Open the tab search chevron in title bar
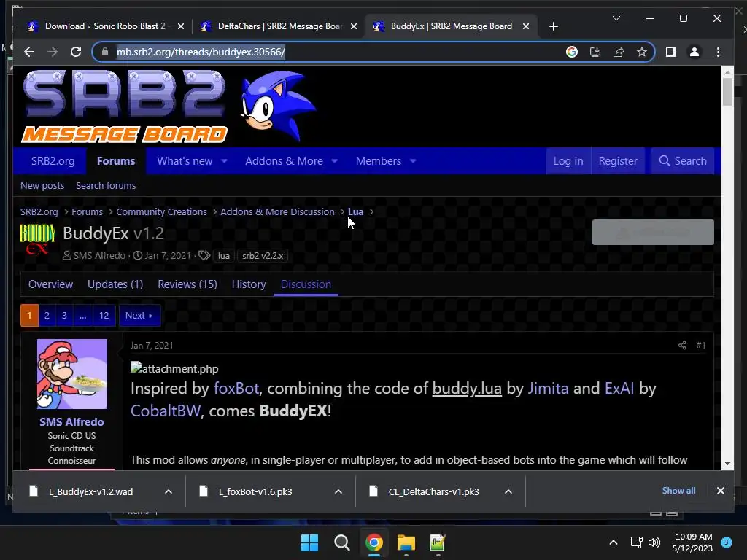Image resolution: width=747 pixels, height=560 pixels. (x=616, y=18)
